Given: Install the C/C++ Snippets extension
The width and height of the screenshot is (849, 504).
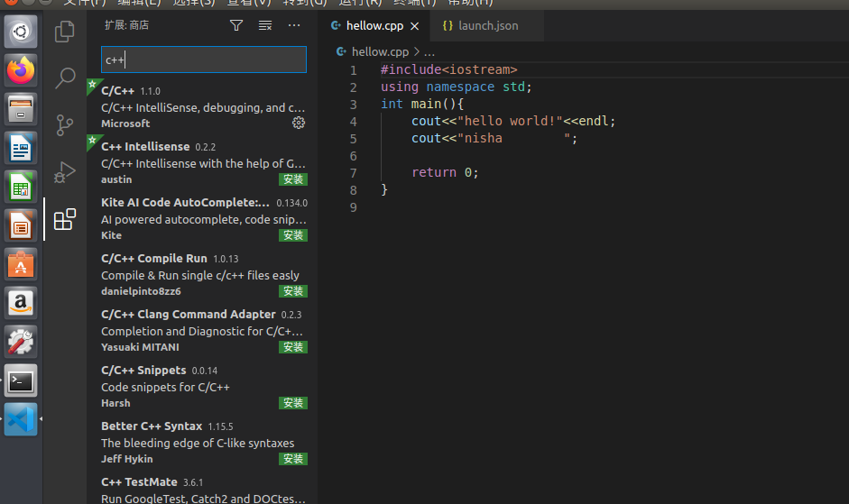Looking at the screenshot, I should click(x=293, y=403).
